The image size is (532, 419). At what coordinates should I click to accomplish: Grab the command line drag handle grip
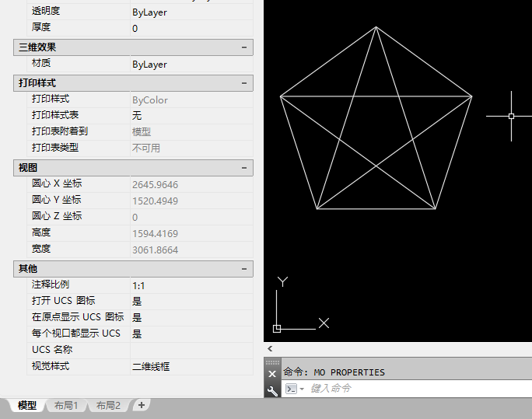coord(272,362)
